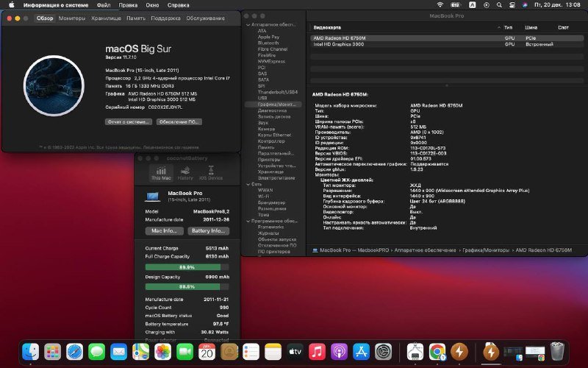Screen dimensions: 588x368
Task: Launch Photos from the Dock
Action: [x=162, y=352]
